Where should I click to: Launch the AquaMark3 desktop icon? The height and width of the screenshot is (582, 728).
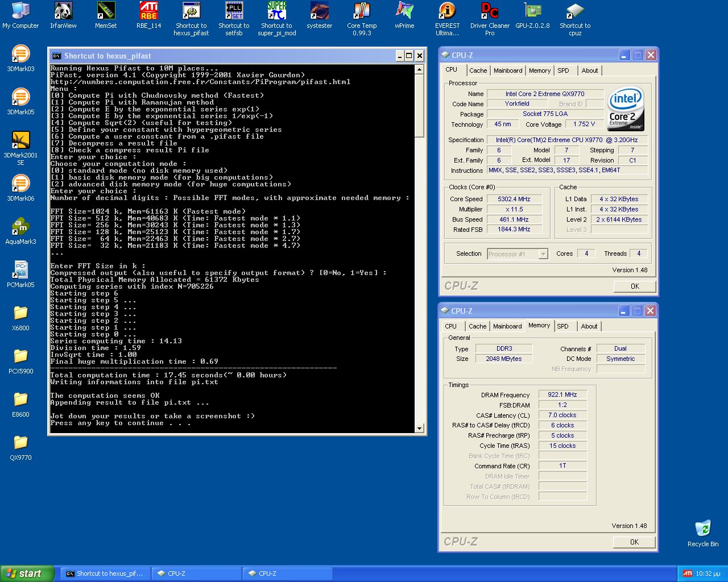point(20,231)
